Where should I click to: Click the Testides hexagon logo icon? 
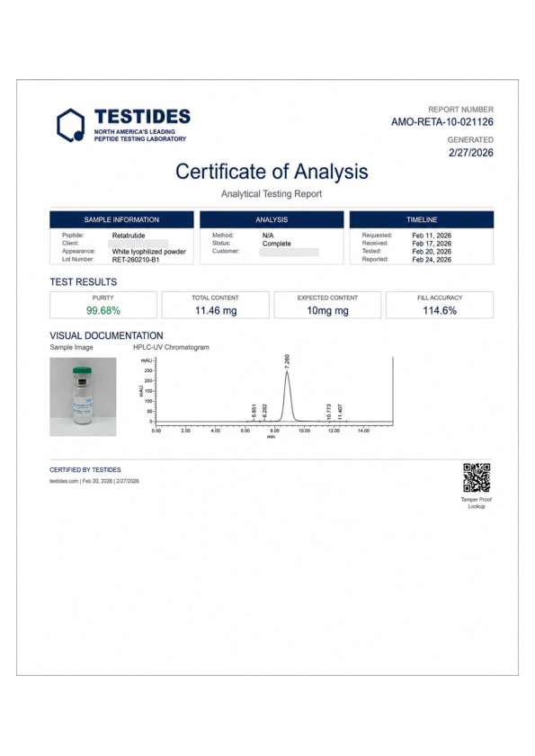(x=70, y=125)
